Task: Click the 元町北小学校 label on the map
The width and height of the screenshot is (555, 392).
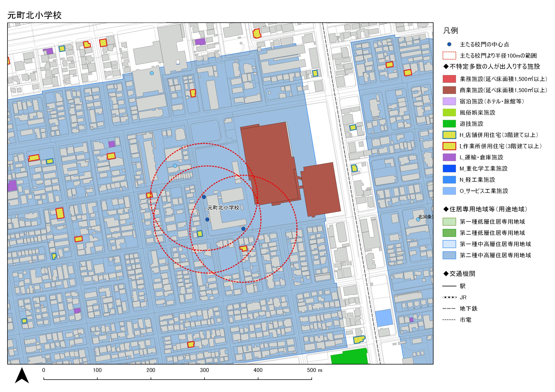Action: click(x=223, y=208)
